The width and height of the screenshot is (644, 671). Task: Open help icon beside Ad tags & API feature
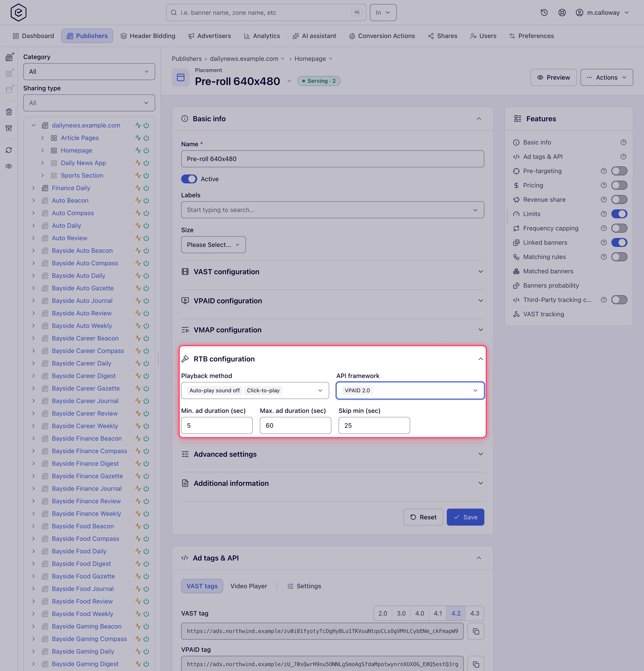pos(623,157)
